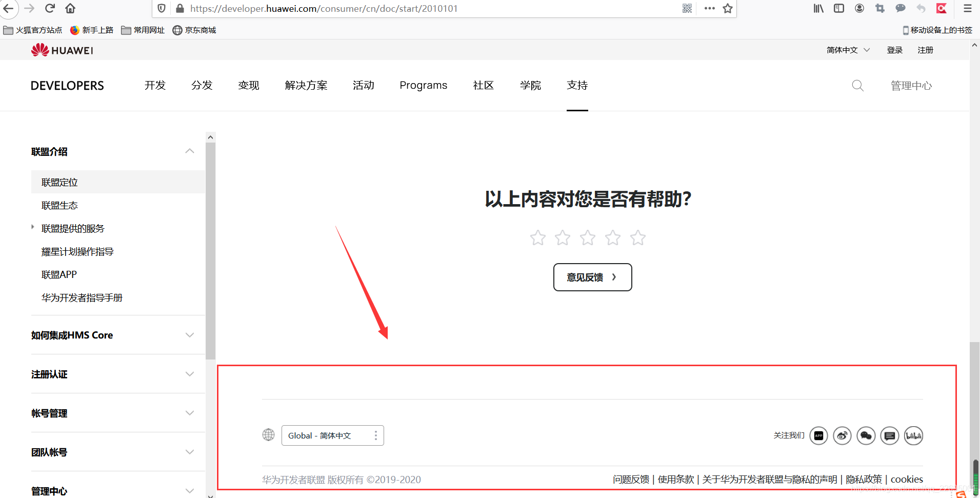
Task: Expand the 如何集成HMS Core section
Action: 190,335
